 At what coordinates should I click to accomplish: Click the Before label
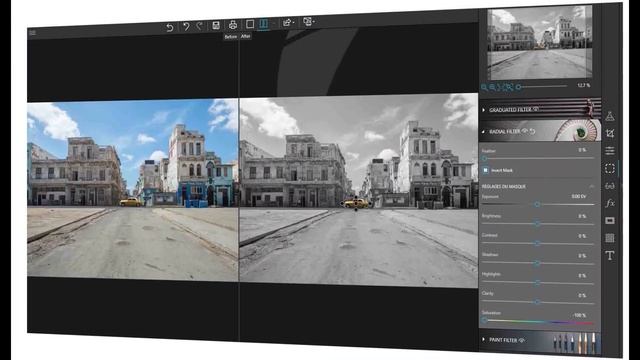click(x=231, y=37)
